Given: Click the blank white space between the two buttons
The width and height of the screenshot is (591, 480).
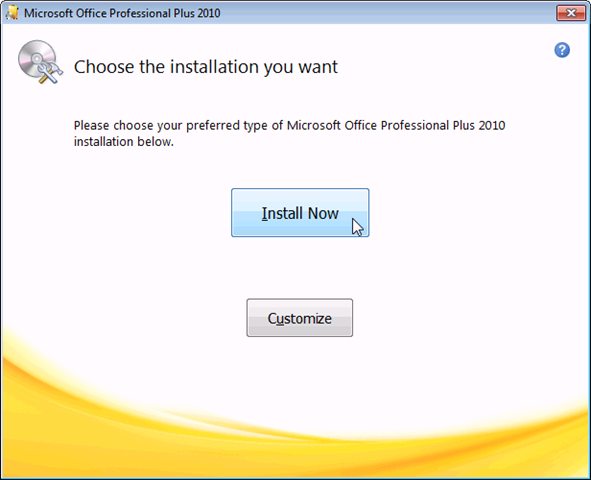Looking at the screenshot, I should (x=300, y=268).
